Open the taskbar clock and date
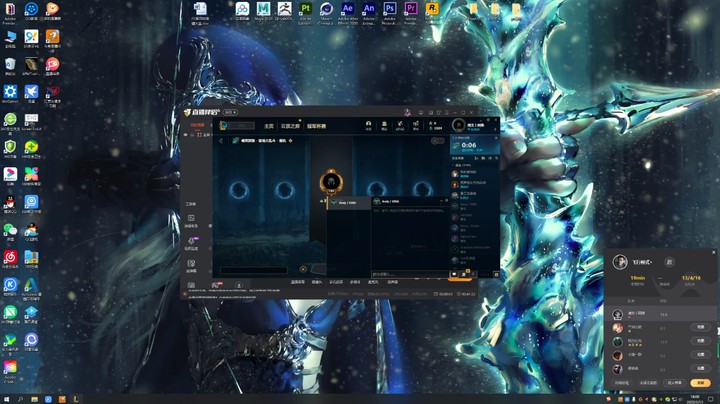This screenshot has width=720, height=404. (x=695, y=399)
